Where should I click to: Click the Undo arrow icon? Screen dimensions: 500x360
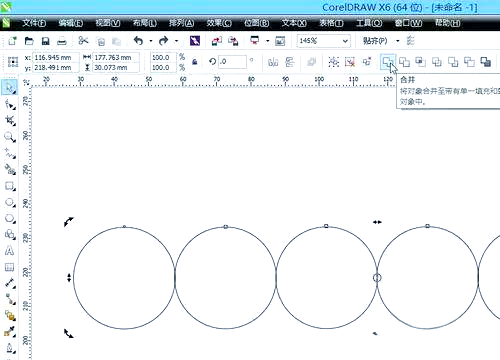138,41
